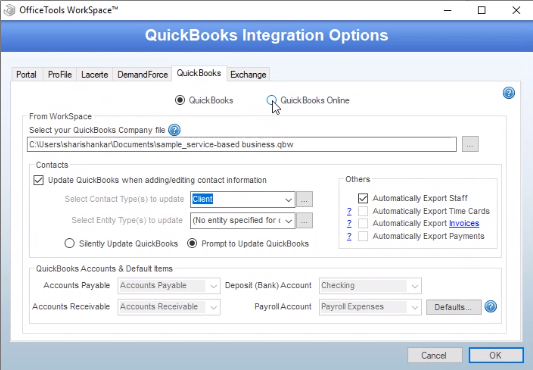Click help icon next to Defaults button
The width and height of the screenshot is (533, 370).
(x=491, y=306)
